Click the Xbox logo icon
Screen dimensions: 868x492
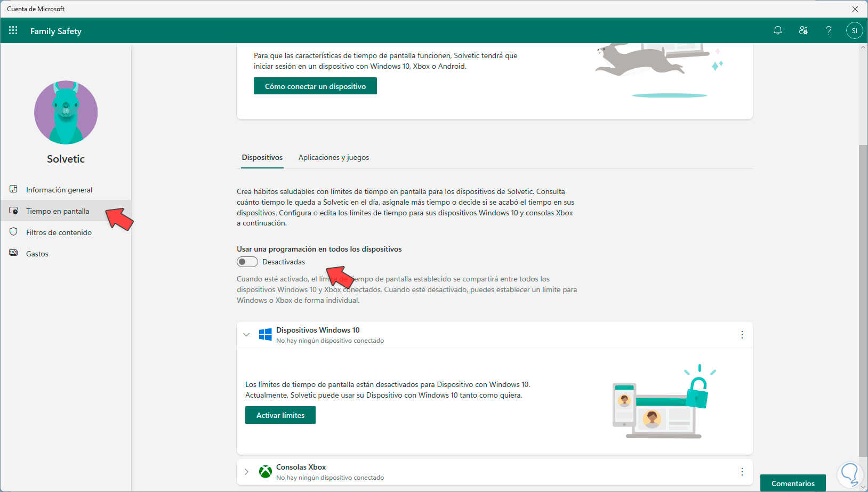(x=265, y=472)
